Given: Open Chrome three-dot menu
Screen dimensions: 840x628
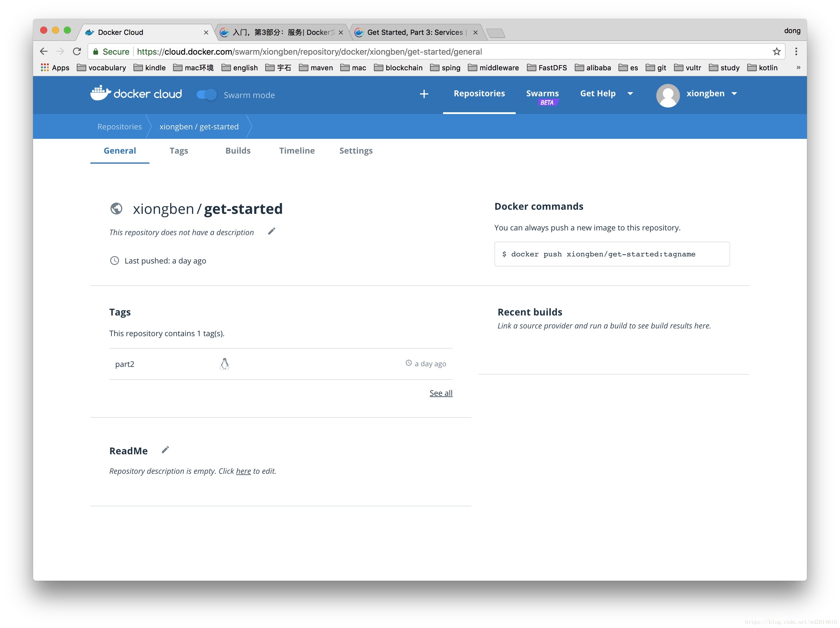Looking at the screenshot, I should click(796, 51).
